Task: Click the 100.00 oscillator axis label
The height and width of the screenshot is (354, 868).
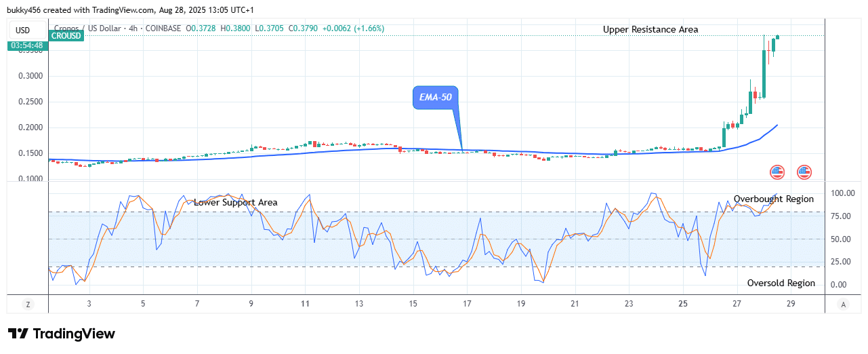Action: click(844, 193)
